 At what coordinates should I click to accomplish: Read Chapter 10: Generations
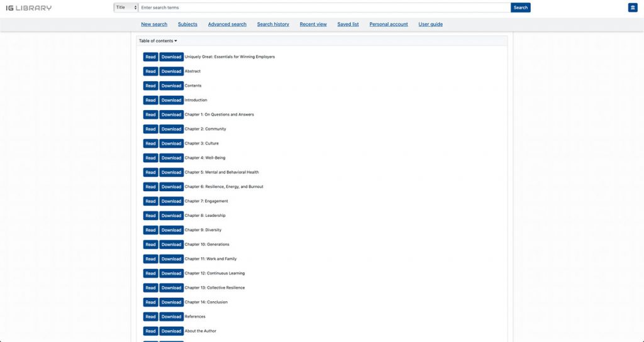(x=151, y=245)
